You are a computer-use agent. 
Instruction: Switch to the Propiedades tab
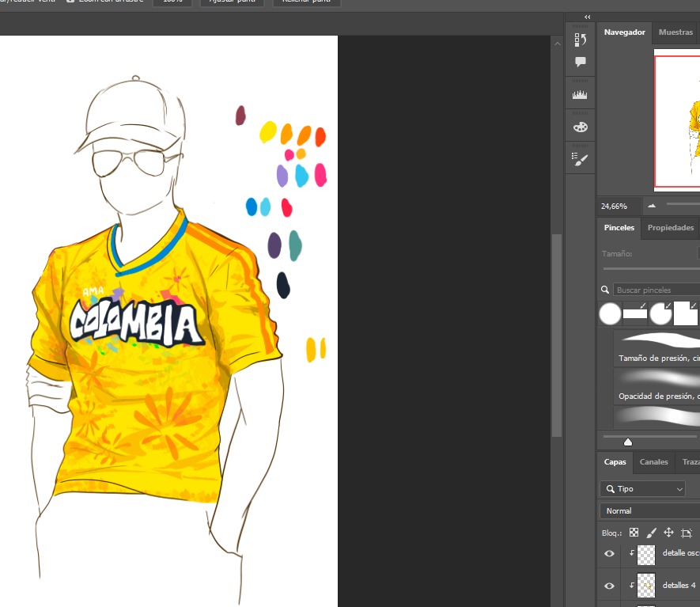pyautogui.click(x=671, y=227)
